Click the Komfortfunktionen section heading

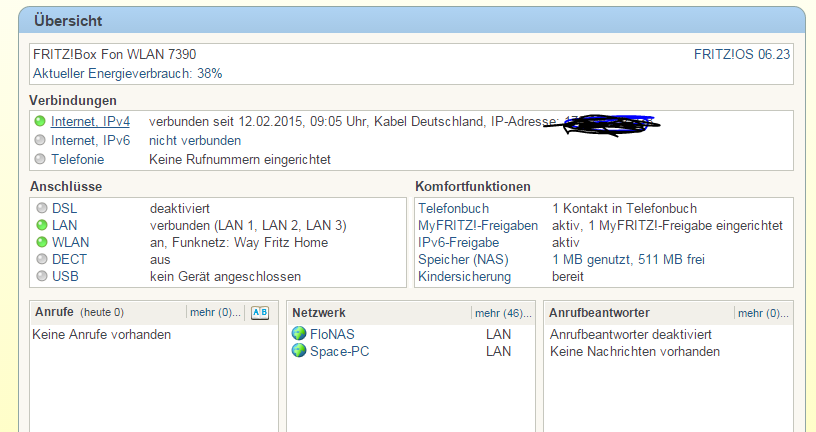(x=473, y=186)
